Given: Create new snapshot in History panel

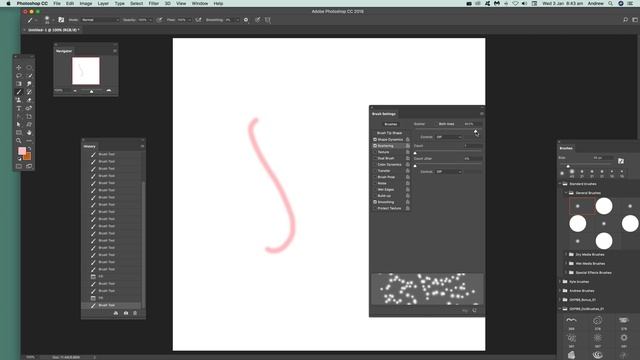Looking at the screenshot, I should click(x=126, y=313).
